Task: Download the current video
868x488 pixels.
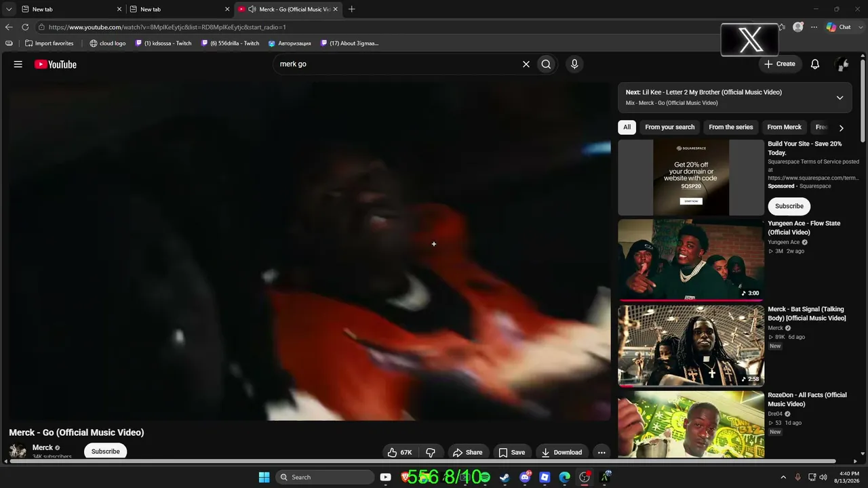Action: click(x=561, y=452)
